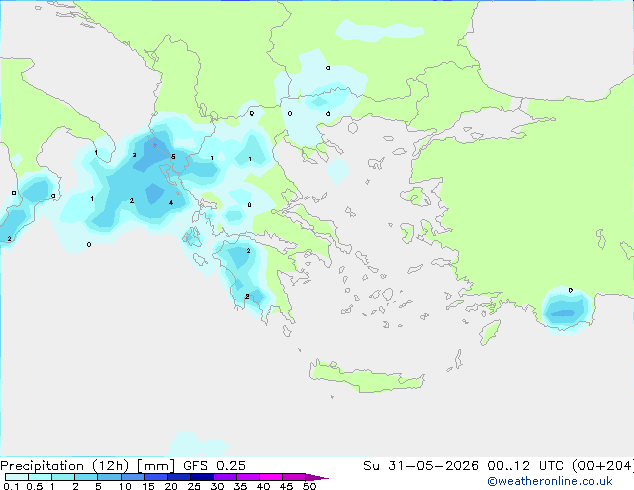Click the '10' legend scale value
Screen dimensions: 634x490
[125, 486]
